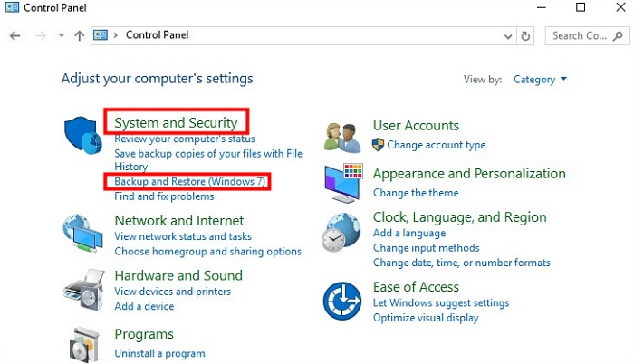Open Backup and Restore (Windows 7)
Screen dimensions: 634x364
(x=189, y=182)
